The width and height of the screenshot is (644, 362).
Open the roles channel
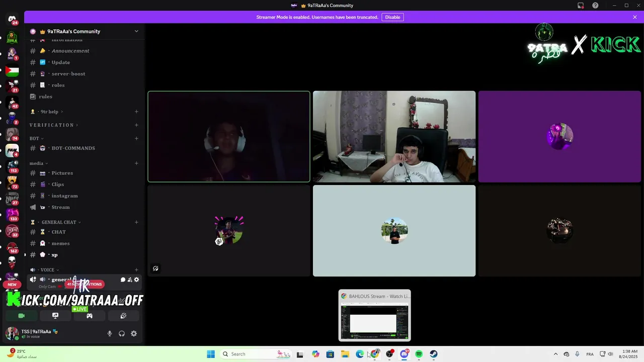pos(84,85)
